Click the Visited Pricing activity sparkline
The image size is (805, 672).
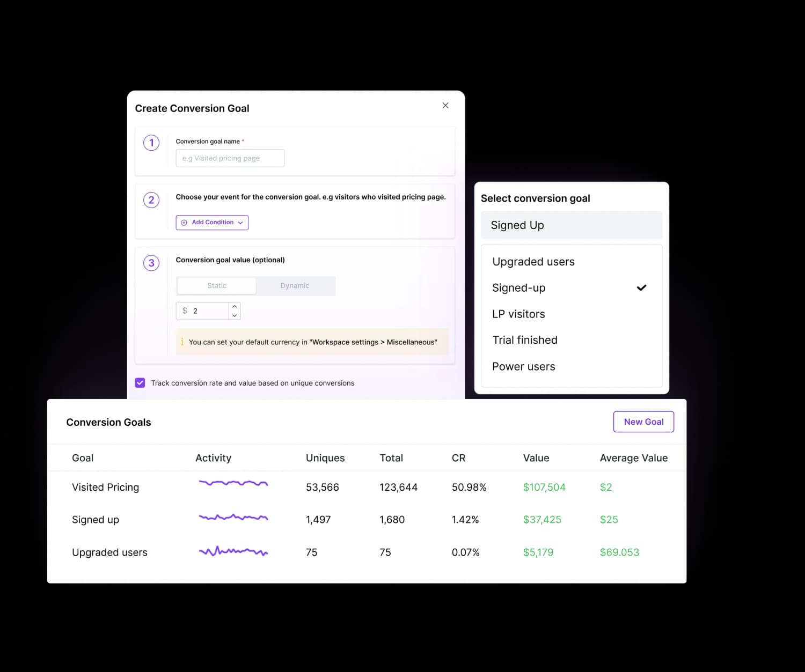click(233, 484)
